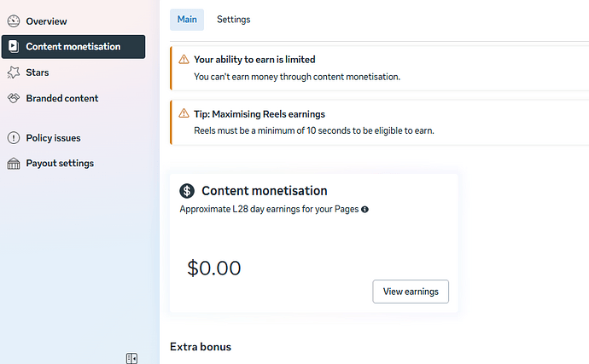Viewport: 589px width, 364px height.
Task: Open the Settings tab
Action: click(x=233, y=19)
